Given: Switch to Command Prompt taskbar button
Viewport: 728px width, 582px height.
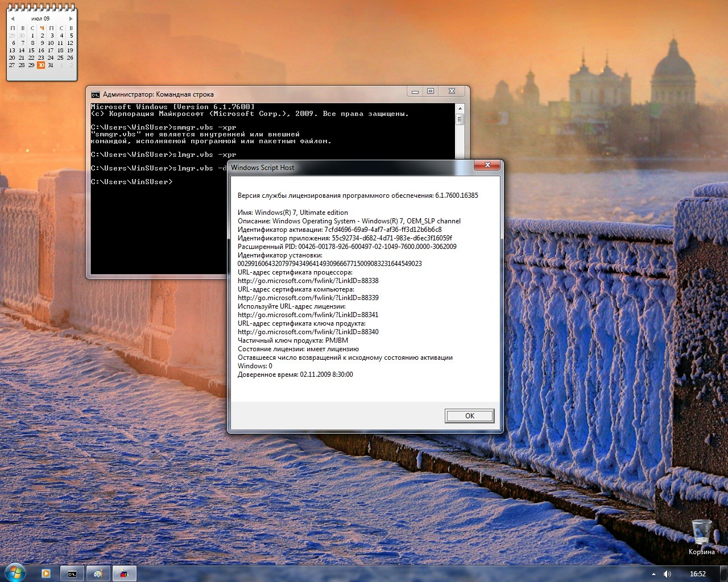Looking at the screenshot, I should pos(72,573).
